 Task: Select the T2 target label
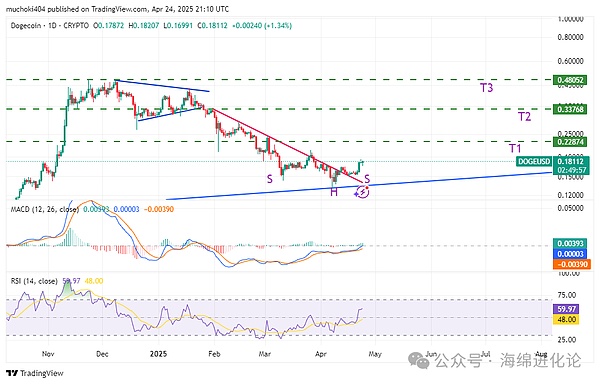tap(524, 117)
